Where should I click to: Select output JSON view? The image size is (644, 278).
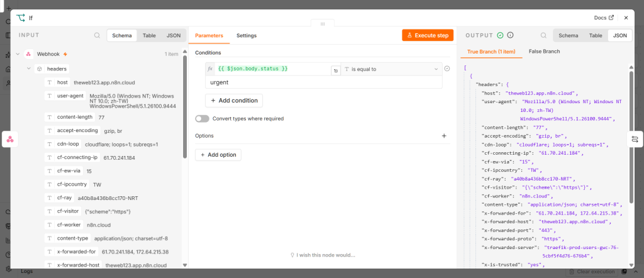[x=619, y=35]
